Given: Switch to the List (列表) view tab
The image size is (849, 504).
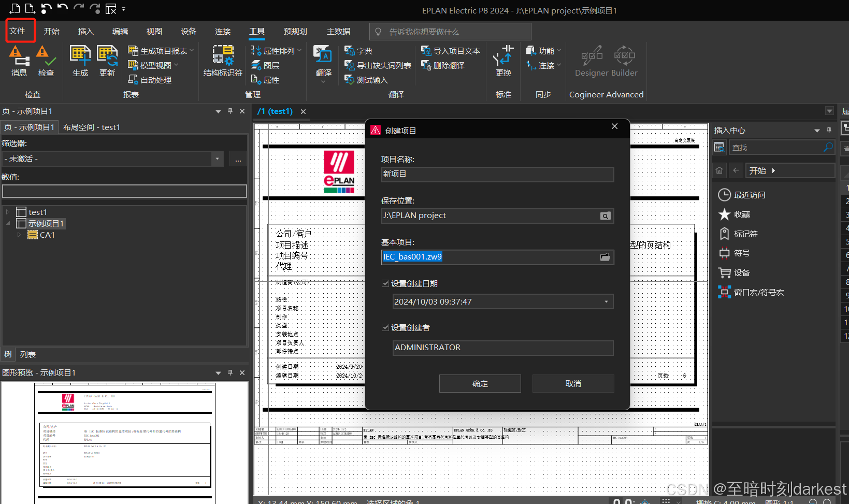Looking at the screenshot, I should pos(28,355).
